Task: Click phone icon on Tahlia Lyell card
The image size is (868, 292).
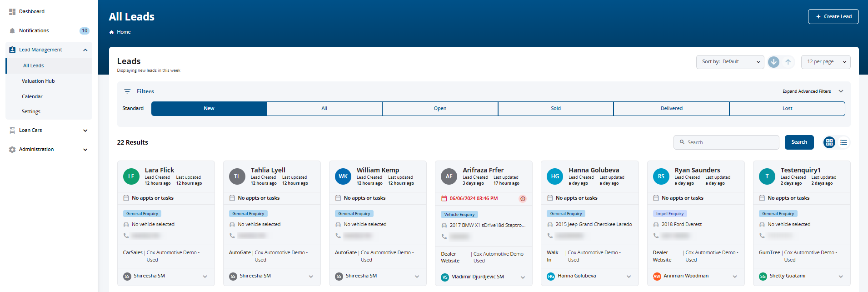Action: (232, 236)
